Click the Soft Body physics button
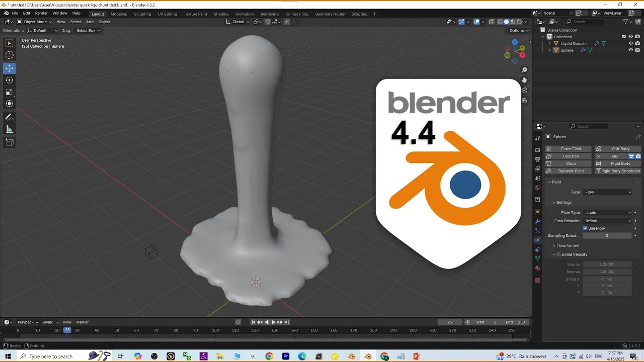This screenshot has height=362, width=644. tap(618, 149)
